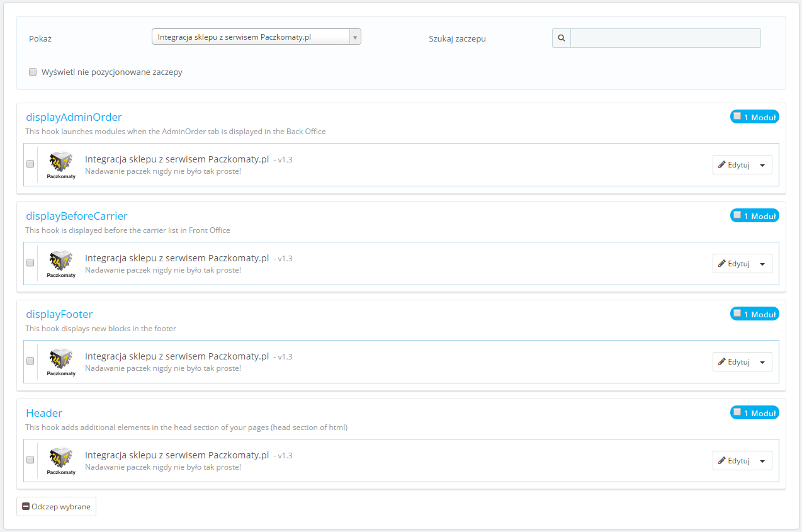802x532 pixels.
Task: Focus the 'Szukaj zaczepu' search field
Action: coord(665,38)
